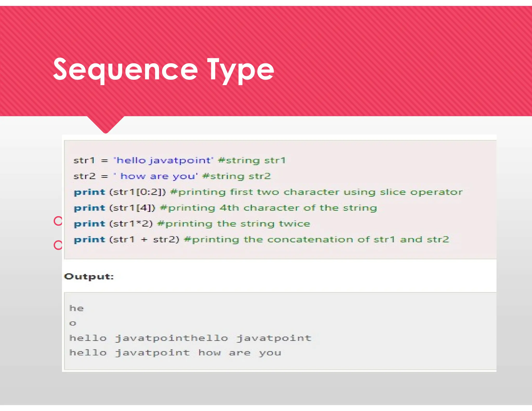Click the output line 'he'
Image resolution: width=532 pixels, height=411 pixels.
(77, 308)
